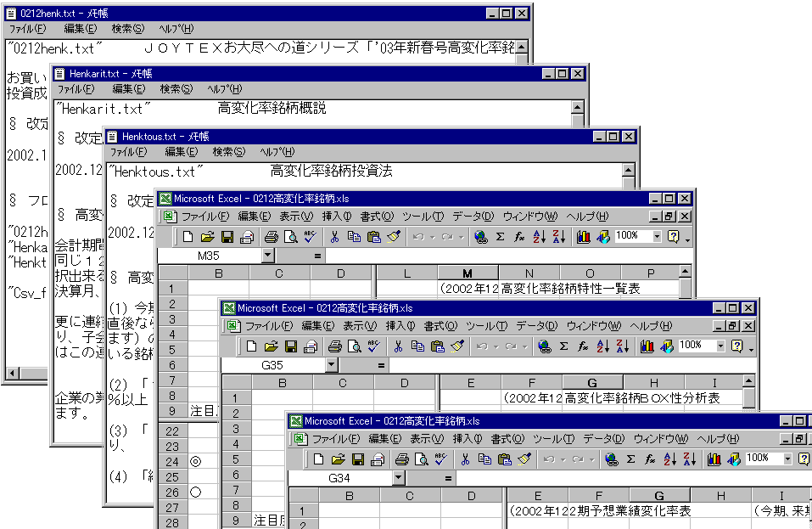Click the Paste icon in the G35 Excel window
812x529 pixels.
pos(438,346)
